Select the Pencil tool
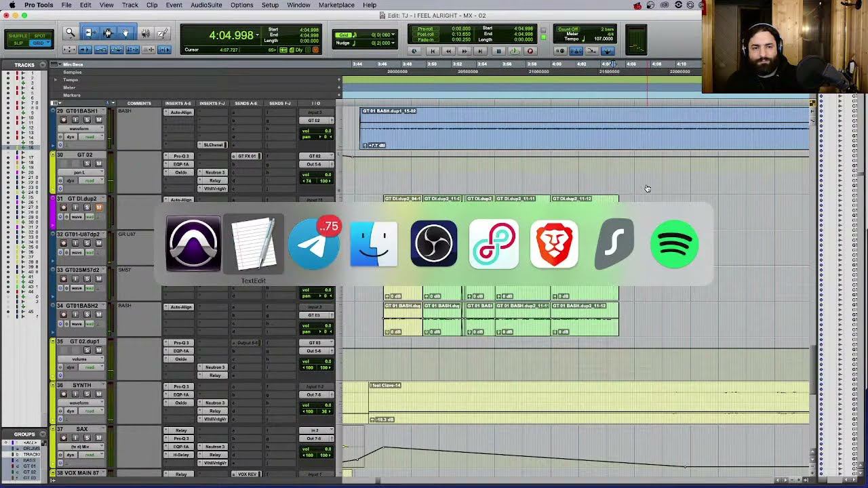The image size is (868, 488). [162, 33]
